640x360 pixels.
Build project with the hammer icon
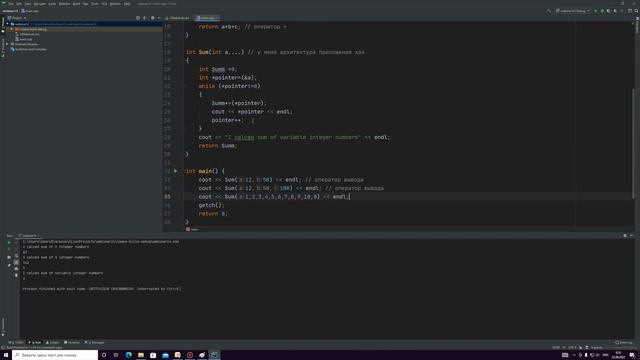coord(549,11)
